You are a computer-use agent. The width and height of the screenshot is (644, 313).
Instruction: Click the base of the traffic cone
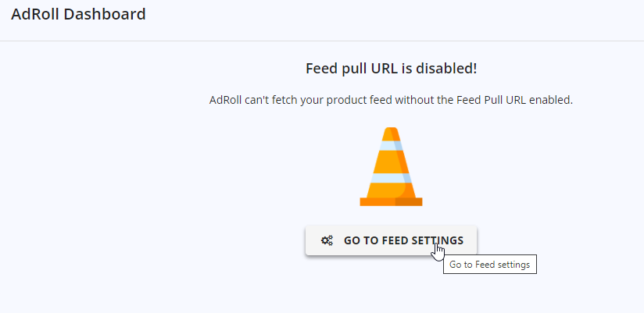391,201
